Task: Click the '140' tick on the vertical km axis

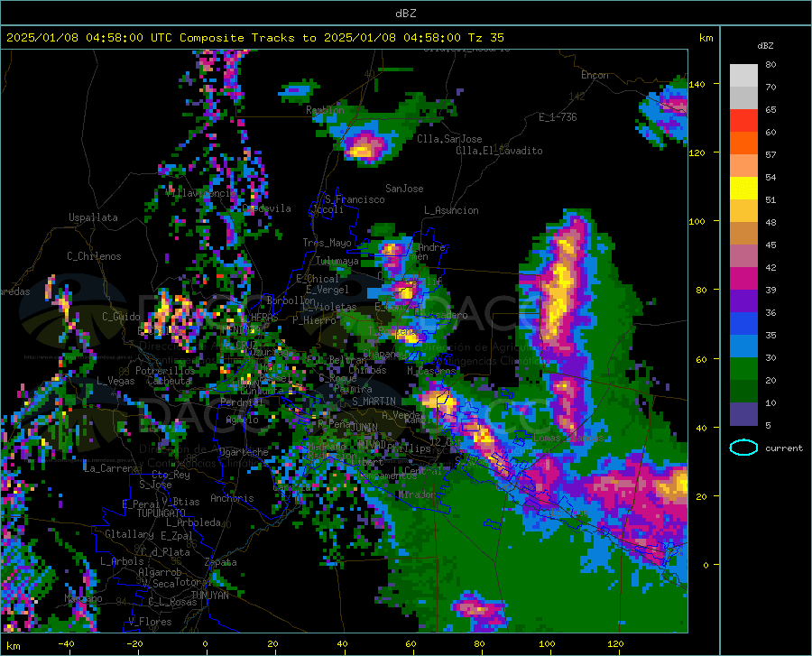Action: click(x=697, y=84)
